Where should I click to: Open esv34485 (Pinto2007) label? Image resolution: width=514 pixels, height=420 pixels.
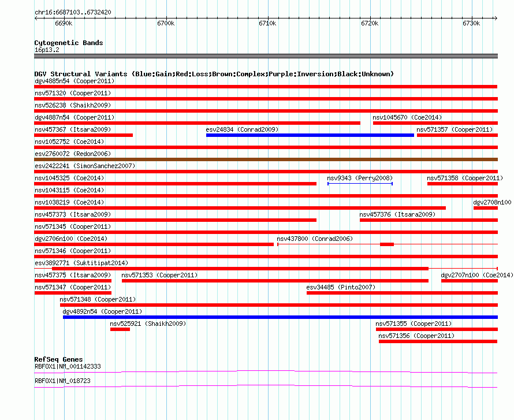(341, 287)
